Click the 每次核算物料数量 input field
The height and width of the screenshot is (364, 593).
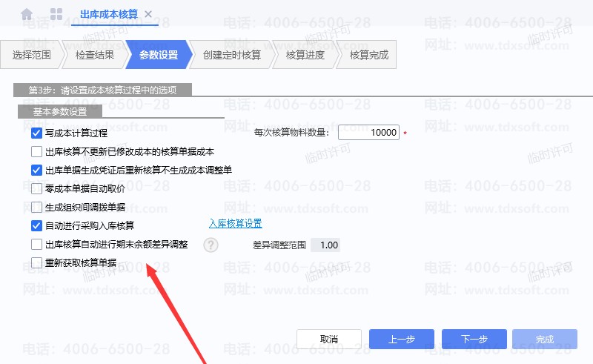click(368, 133)
